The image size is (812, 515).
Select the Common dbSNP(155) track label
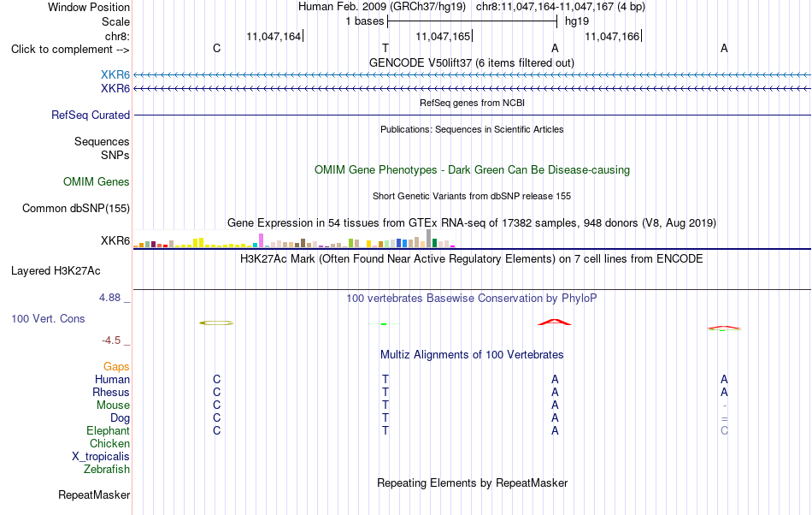click(x=75, y=208)
